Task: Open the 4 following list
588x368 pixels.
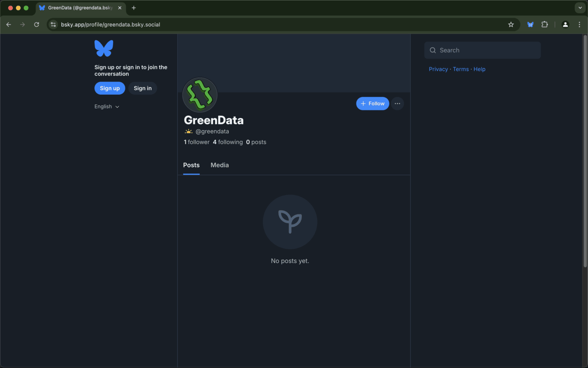Action: click(228, 142)
